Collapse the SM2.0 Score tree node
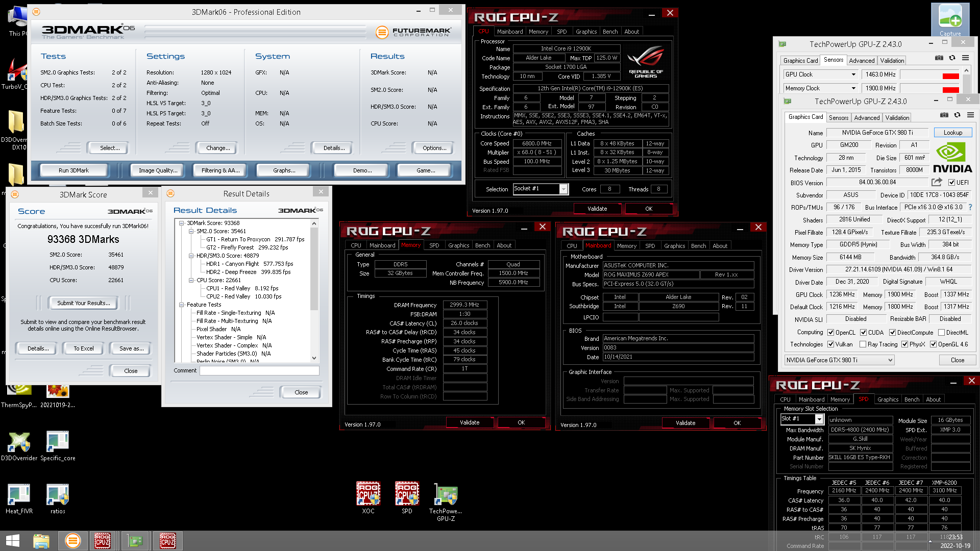This screenshot has width=980, height=551. [x=191, y=231]
